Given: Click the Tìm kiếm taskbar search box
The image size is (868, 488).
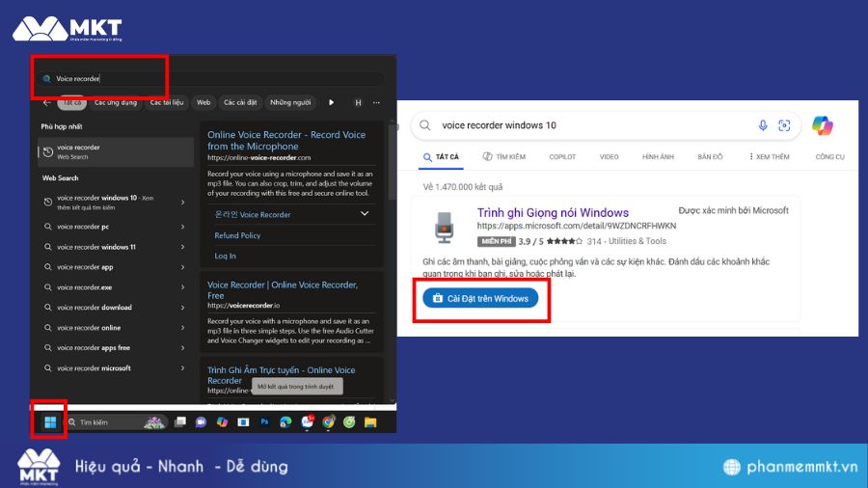Looking at the screenshot, I should (117, 422).
